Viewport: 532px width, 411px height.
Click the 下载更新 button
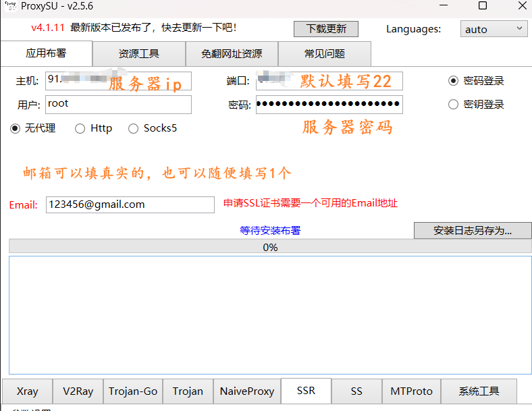[326, 29]
